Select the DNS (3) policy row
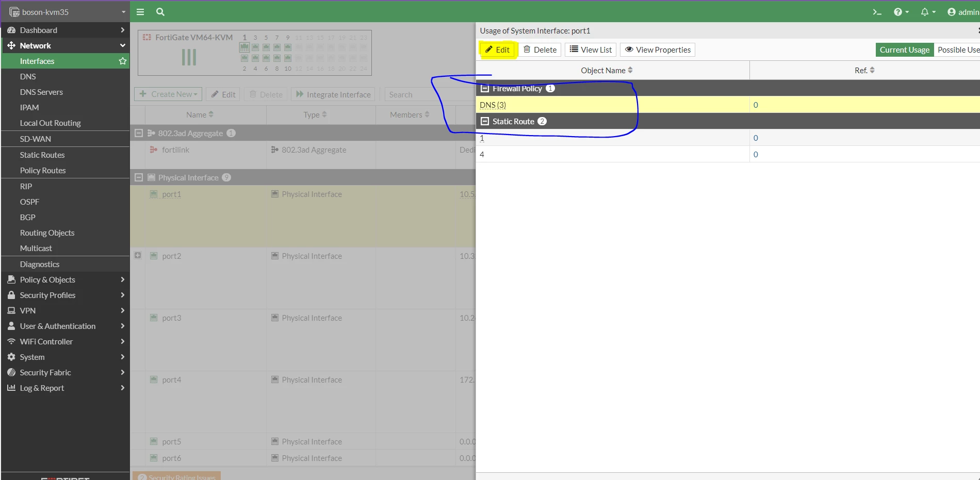This screenshot has height=480, width=980. [x=728, y=105]
